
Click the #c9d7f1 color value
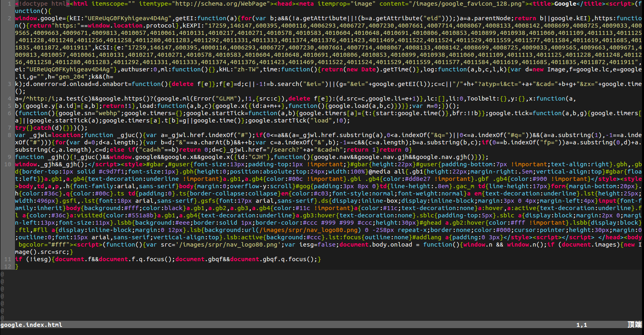point(111,172)
